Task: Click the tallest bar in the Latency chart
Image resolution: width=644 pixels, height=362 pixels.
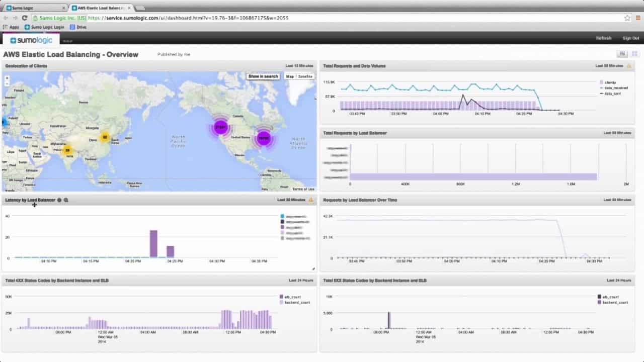Action: coord(153,244)
